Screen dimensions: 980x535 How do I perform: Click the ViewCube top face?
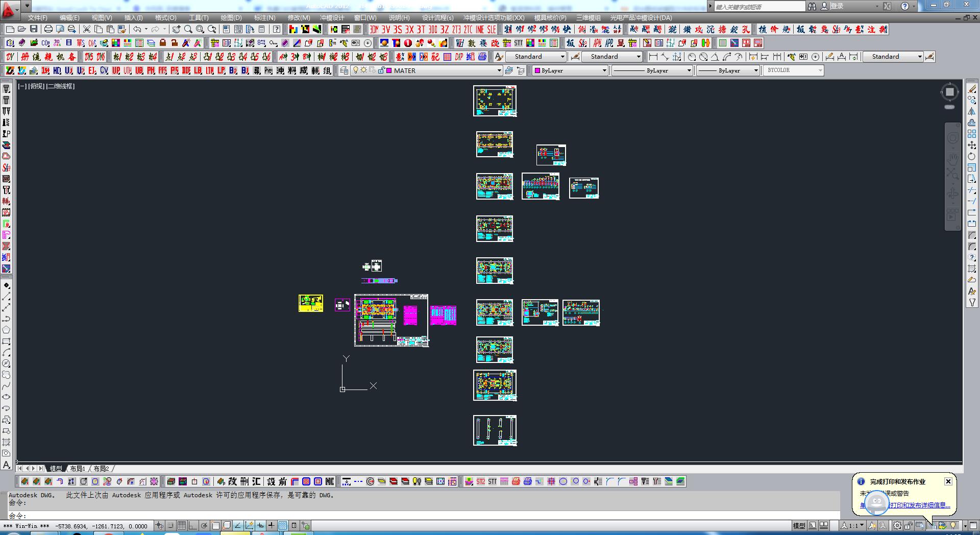(x=949, y=92)
